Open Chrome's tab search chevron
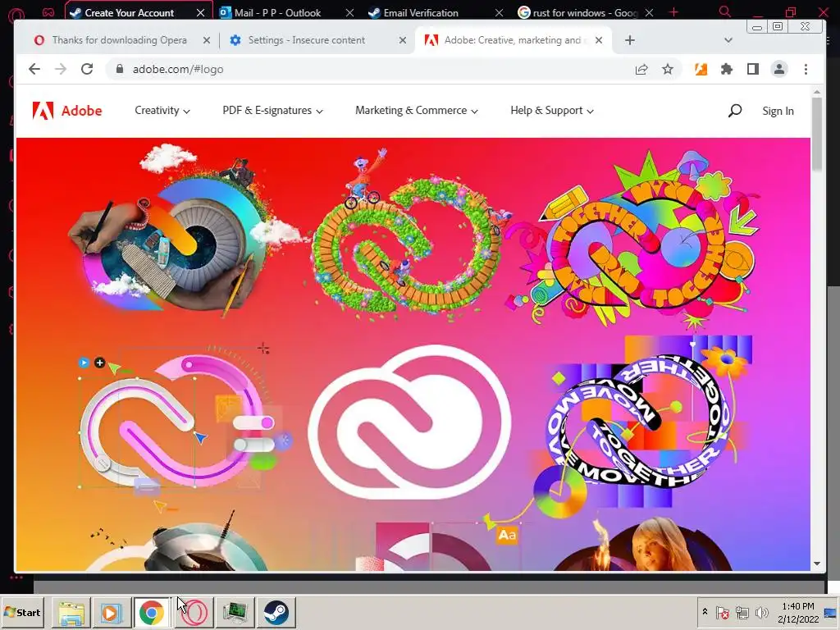The height and width of the screenshot is (630, 840). pos(728,40)
